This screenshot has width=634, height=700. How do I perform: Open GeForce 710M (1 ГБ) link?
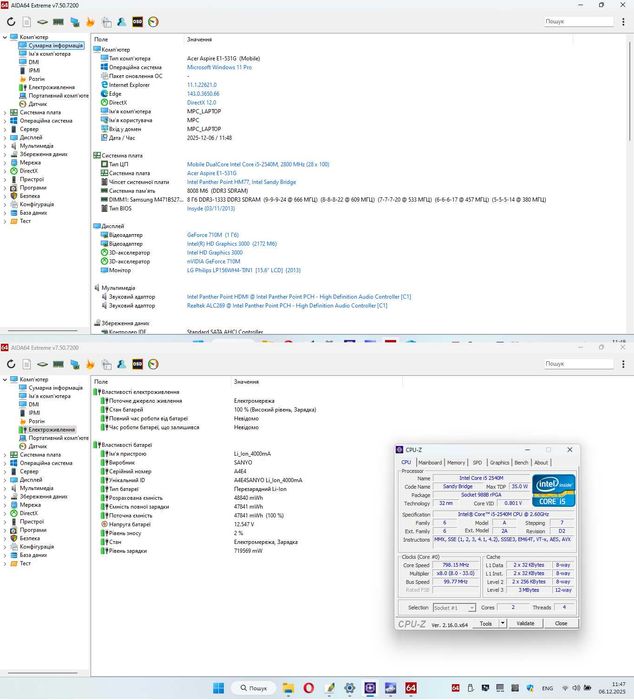(x=213, y=235)
